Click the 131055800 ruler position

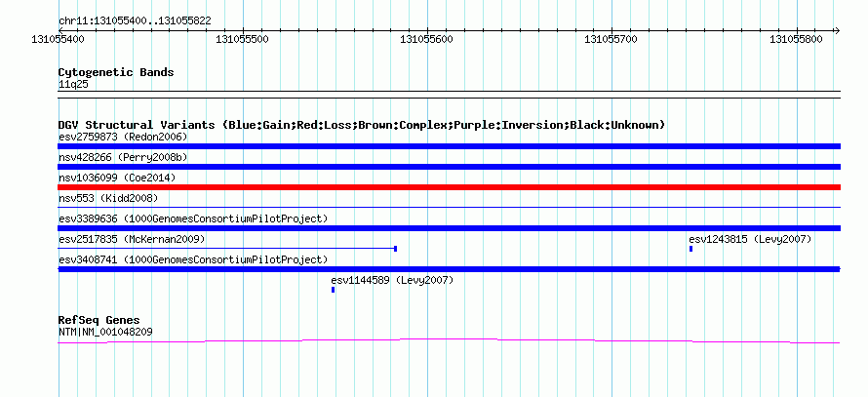(797, 39)
